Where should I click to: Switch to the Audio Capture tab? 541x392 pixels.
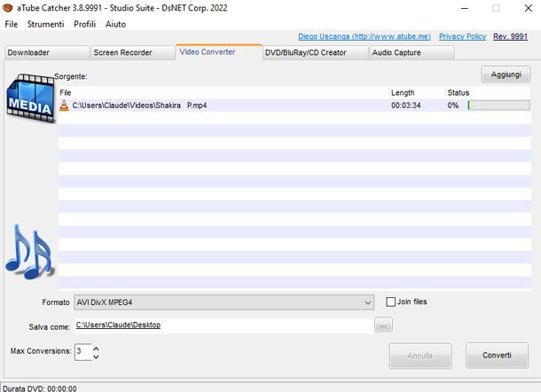[x=412, y=52]
